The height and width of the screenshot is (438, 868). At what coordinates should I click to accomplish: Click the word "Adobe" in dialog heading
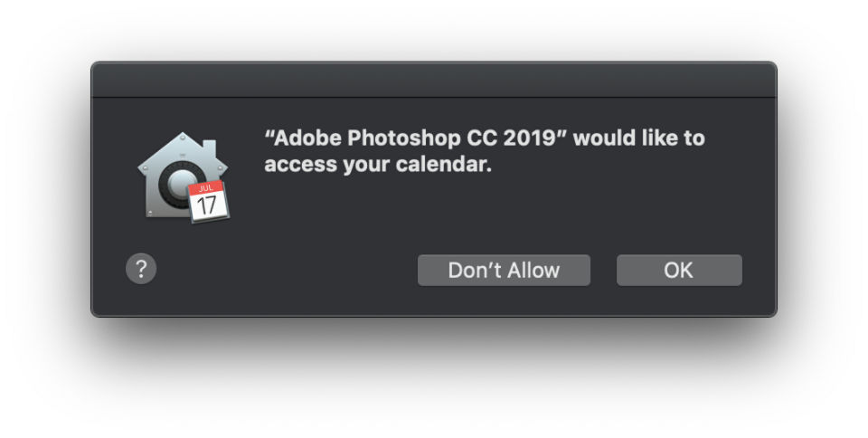point(307,138)
